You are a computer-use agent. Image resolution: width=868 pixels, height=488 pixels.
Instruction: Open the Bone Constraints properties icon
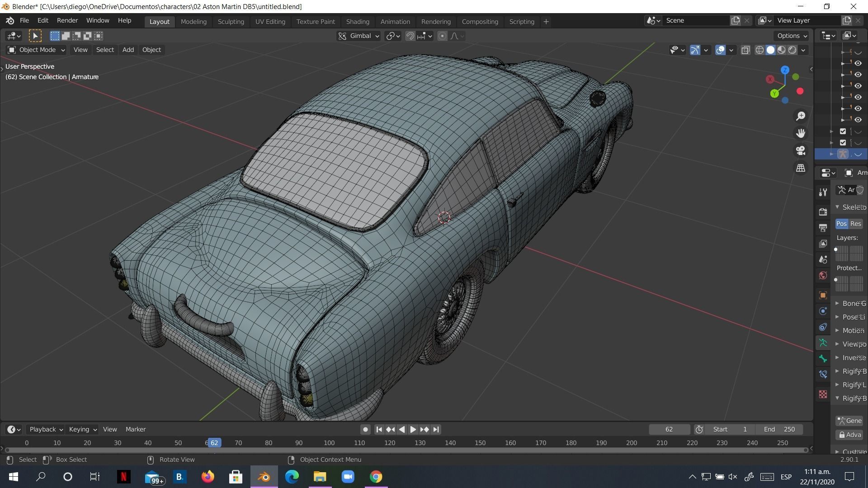pyautogui.click(x=823, y=375)
